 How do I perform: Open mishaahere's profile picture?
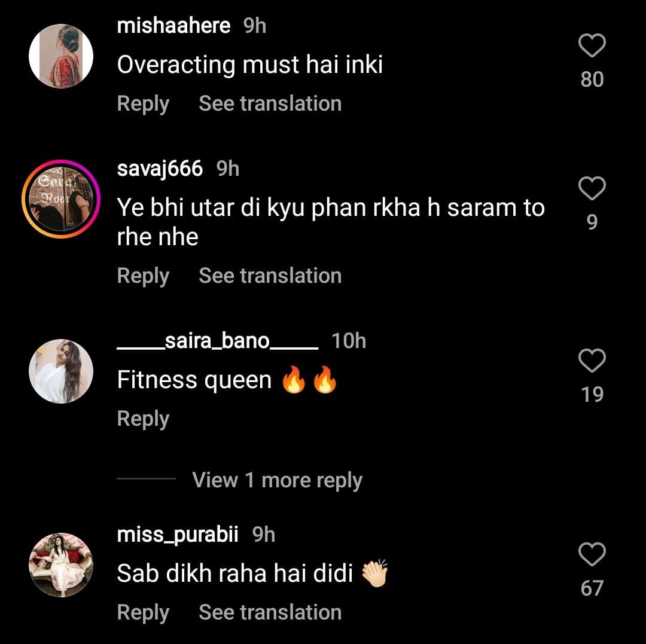(61, 56)
